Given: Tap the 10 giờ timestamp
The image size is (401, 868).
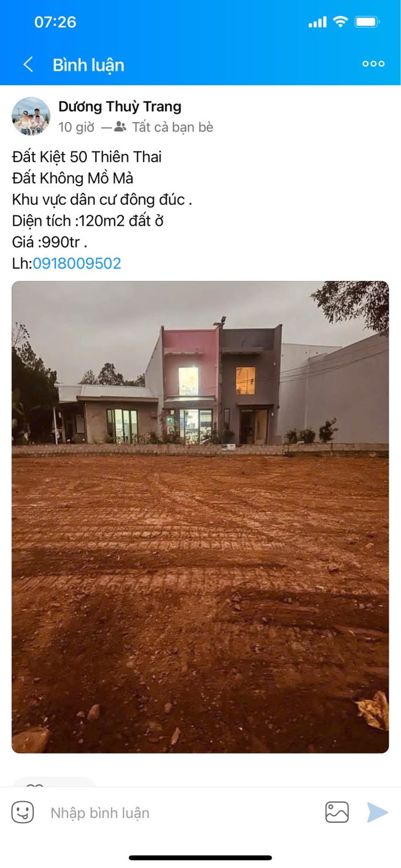Looking at the screenshot, I should pos(76,127).
